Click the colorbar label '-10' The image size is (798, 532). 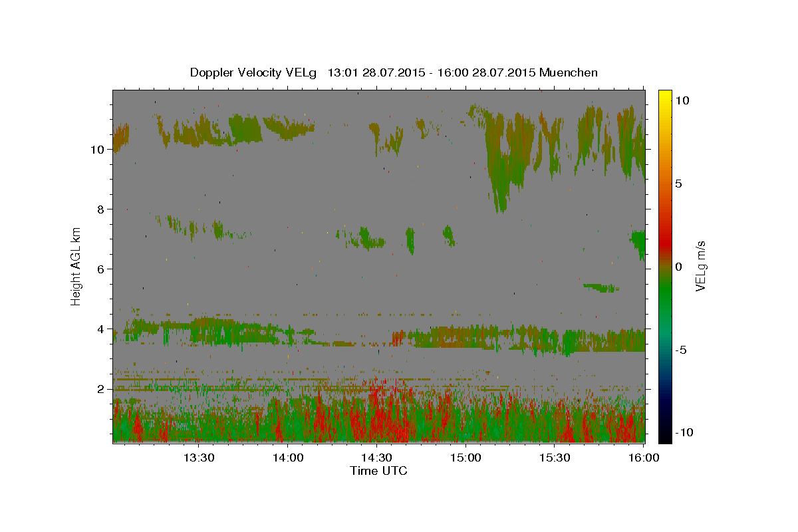click(x=684, y=432)
